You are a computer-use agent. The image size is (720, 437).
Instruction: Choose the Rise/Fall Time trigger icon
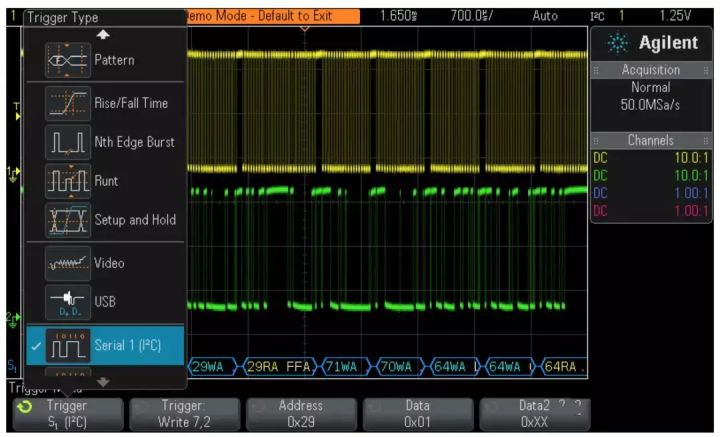click(x=68, y=103)
